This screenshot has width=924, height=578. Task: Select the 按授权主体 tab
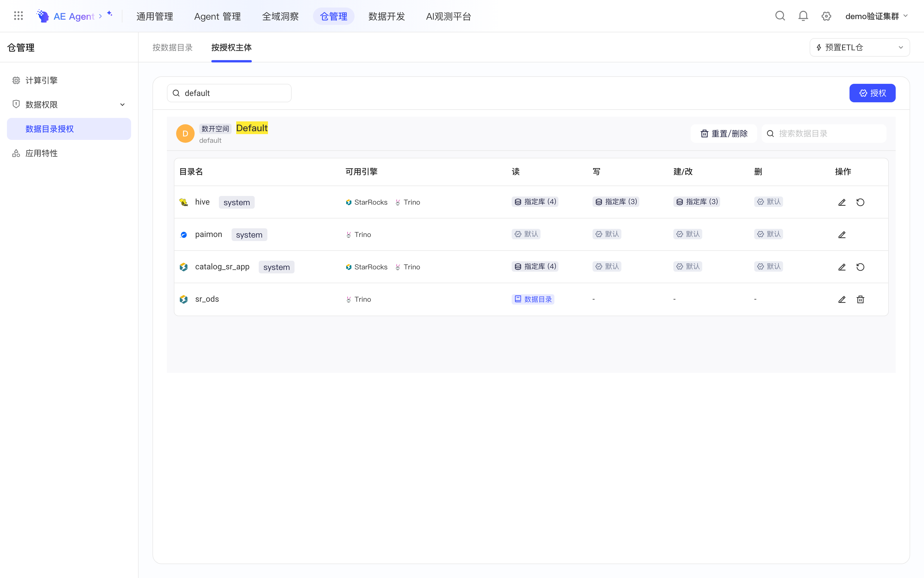231,47
